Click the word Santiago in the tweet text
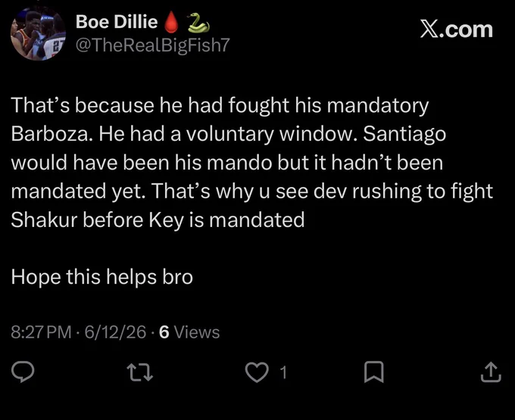The image size is (515, 420). pos(404,135)
